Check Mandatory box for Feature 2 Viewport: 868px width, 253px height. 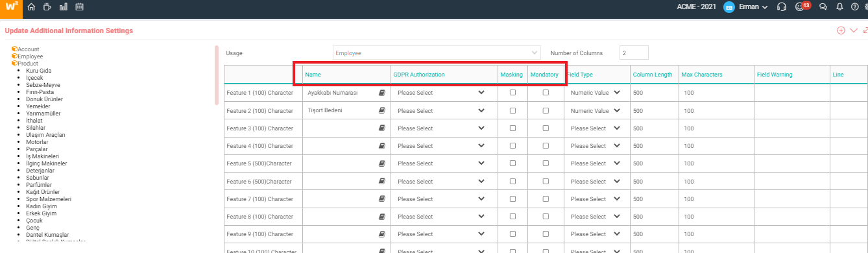pyautogui.click(x=545, y=110)
